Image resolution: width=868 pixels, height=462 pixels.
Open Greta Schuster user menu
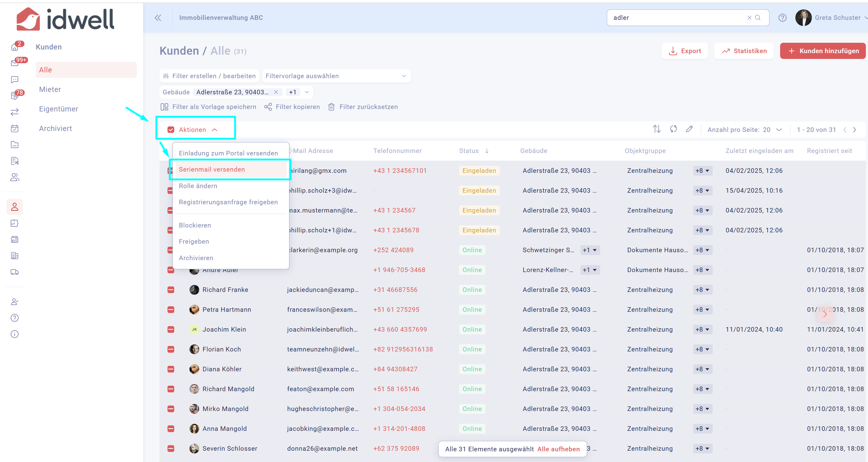831,18
